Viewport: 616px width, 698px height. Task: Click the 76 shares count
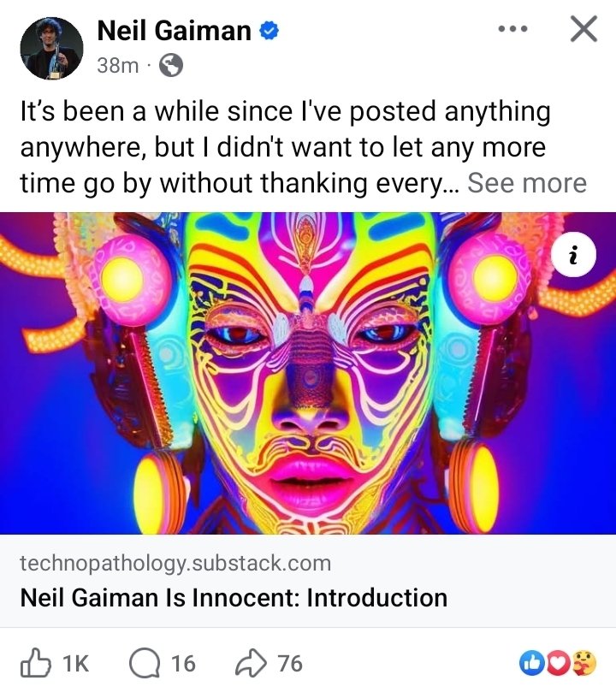290,664
